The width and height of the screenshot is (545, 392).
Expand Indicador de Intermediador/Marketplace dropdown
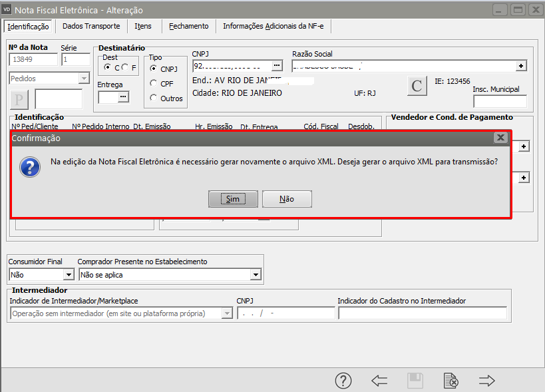tap(228, 313)
